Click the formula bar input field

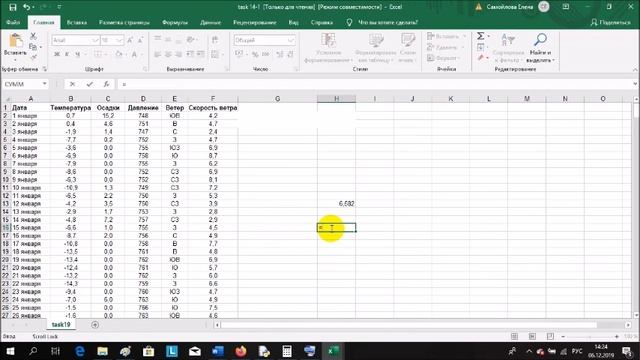tap(375, 84)
